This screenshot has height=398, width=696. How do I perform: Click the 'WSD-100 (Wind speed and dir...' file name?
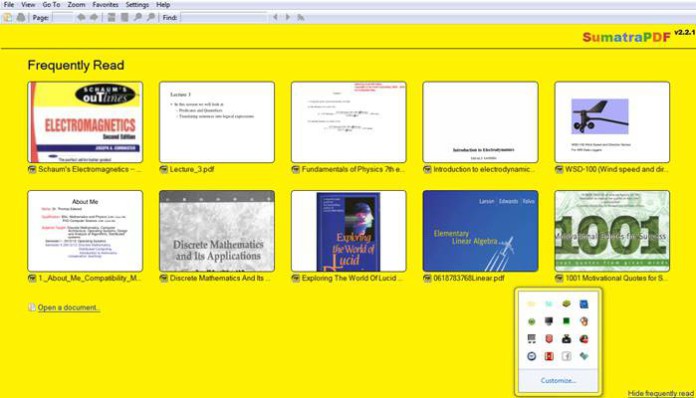pos(616,169)
